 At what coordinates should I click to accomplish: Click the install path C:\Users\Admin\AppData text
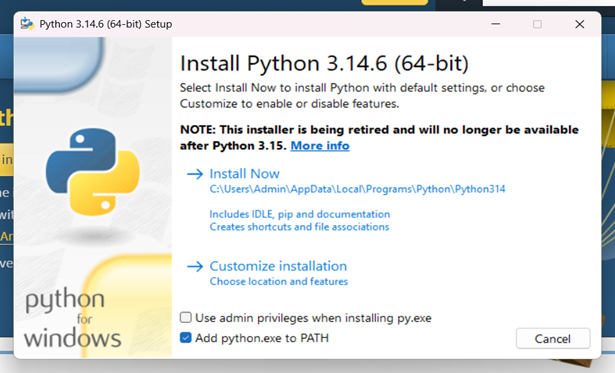point(357,189)
